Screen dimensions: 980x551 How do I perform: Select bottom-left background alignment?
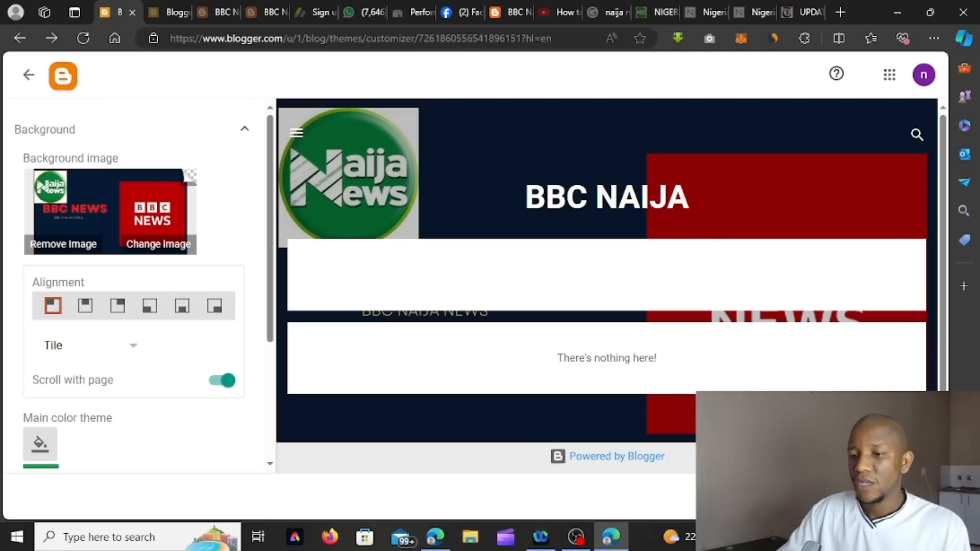[150, 306]
